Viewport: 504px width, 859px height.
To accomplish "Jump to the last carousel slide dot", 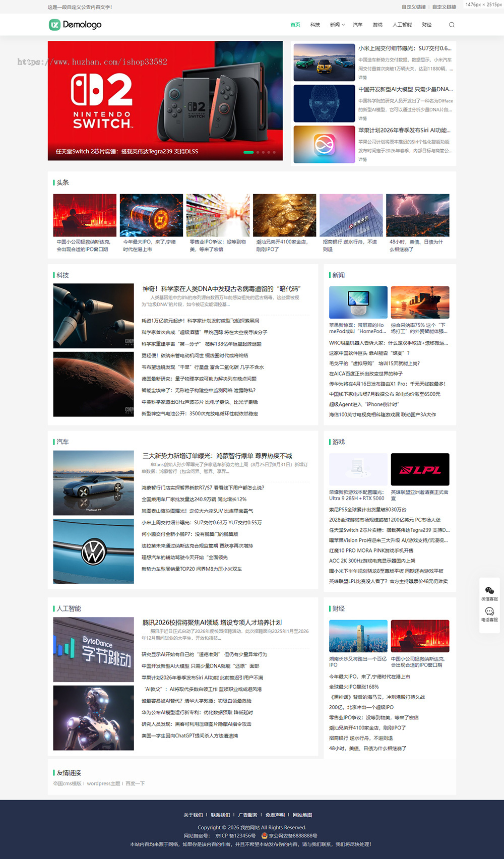I will point(274,152).
